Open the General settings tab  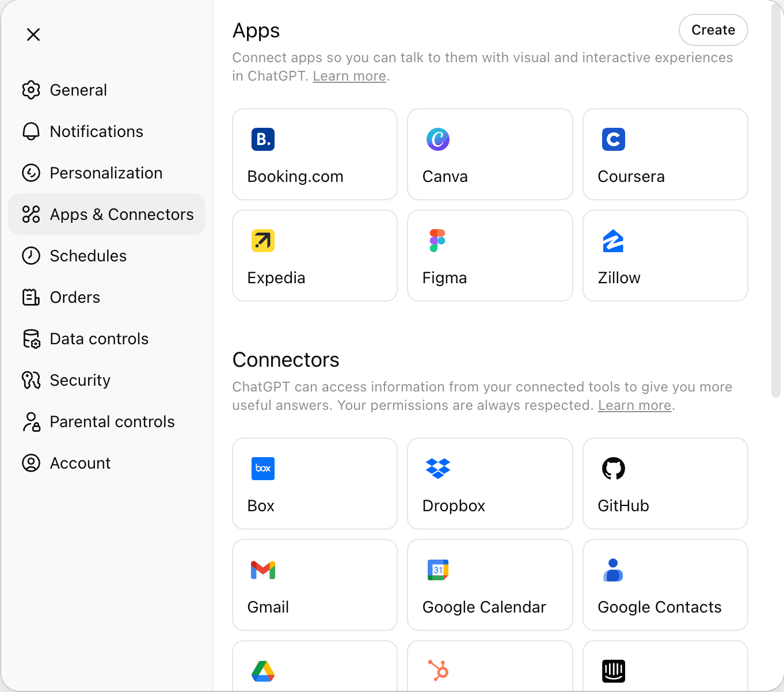(x=78, y=90)
